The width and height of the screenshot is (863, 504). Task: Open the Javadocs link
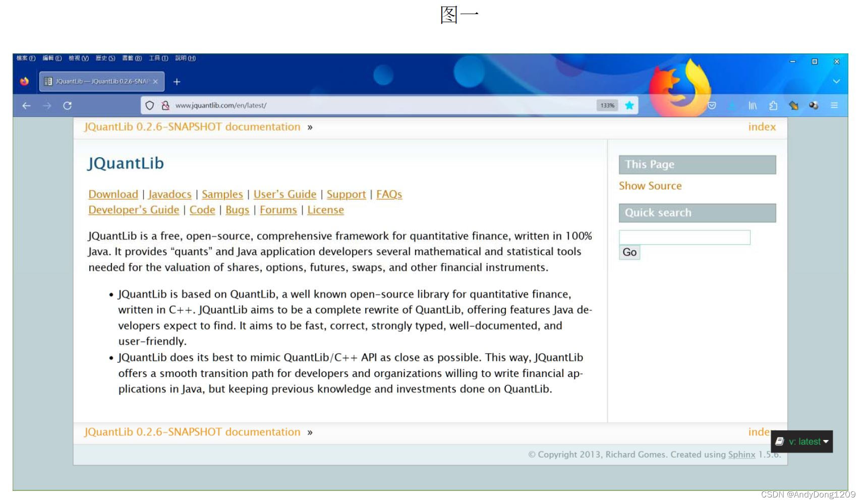pos(170,195)
